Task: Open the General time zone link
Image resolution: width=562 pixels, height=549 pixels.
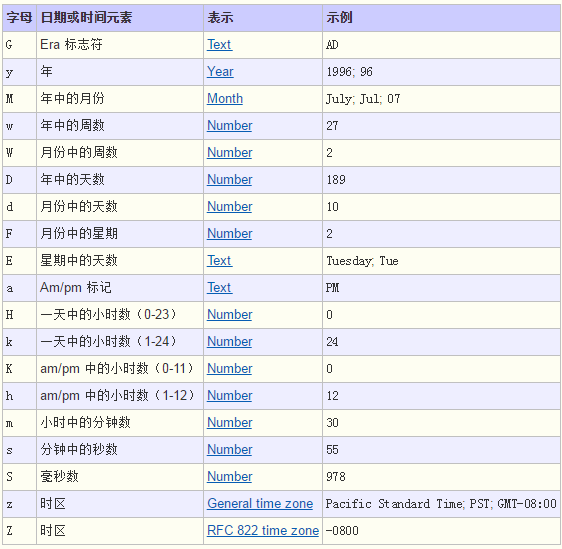Action: coord(260,503)
